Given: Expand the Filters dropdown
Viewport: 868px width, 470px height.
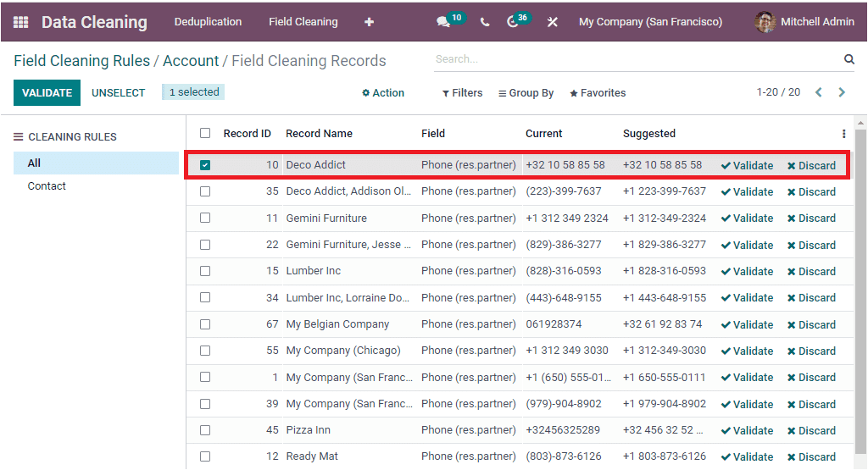Looking at the screenshot, I should (x=463, y=93).
